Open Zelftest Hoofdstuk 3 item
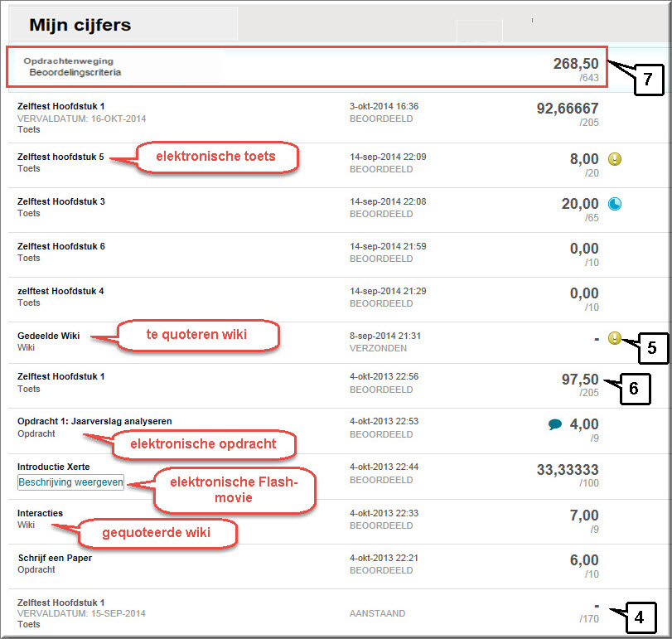The height and width of the screenshot is (639, 672). coord(60,201)
